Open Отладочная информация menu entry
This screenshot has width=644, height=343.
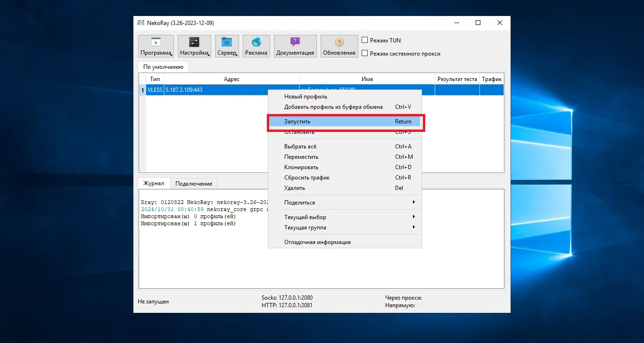coord(345,242)
